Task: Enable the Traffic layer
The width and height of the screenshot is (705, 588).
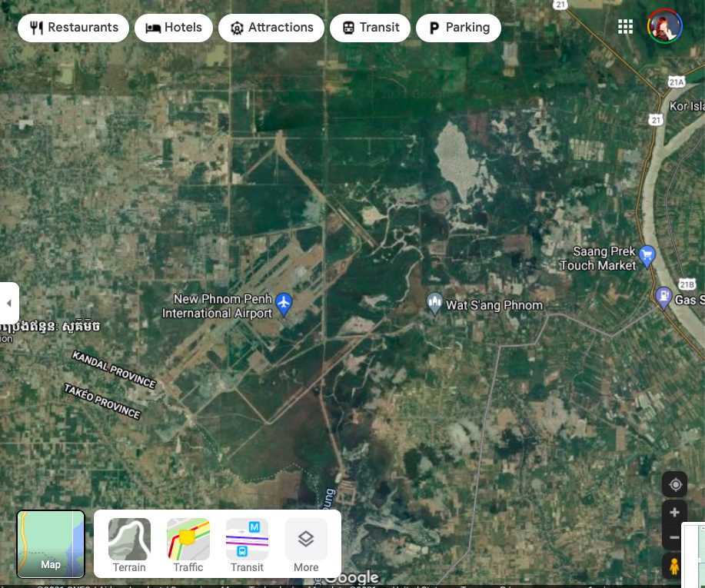Action: point(188,545)
